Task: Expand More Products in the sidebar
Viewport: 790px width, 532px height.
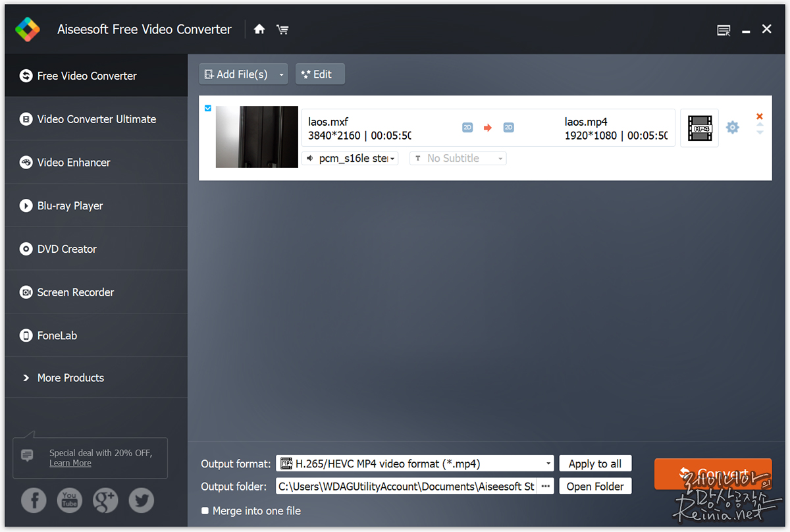Action: point(96,378)
